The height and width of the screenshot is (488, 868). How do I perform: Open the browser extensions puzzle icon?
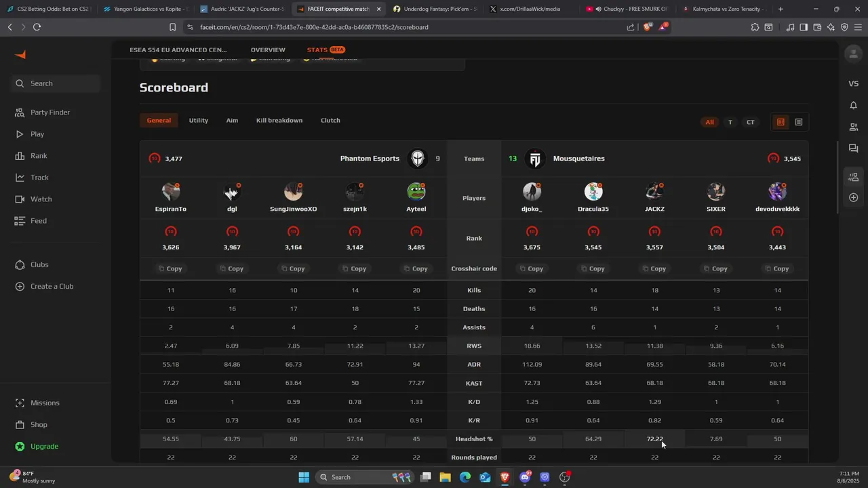pos(755,27)
